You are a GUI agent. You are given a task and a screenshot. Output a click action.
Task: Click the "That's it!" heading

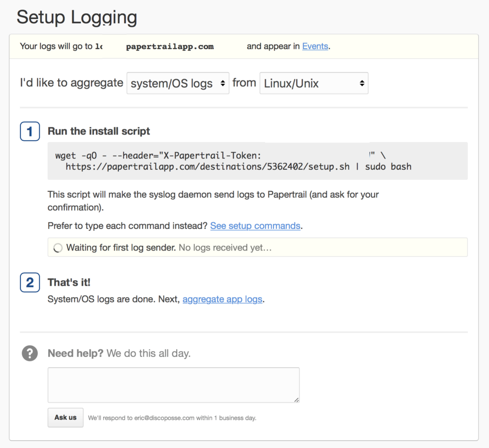pyautogui.click(x=69, y=282)
